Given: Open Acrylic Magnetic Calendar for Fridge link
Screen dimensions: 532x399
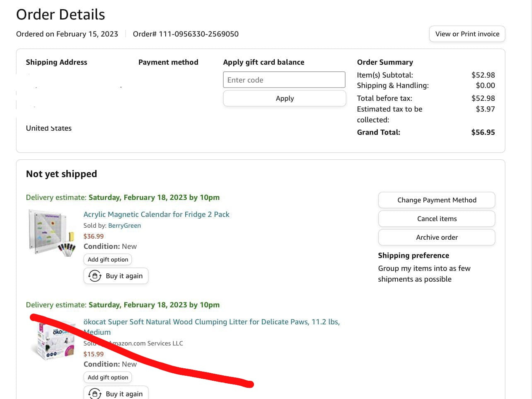Looking at the screenshot, I should pos(156,214).
